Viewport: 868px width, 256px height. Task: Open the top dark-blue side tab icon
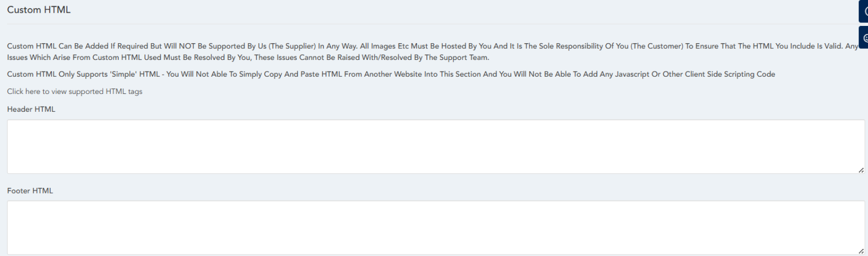tap(863, 11)
